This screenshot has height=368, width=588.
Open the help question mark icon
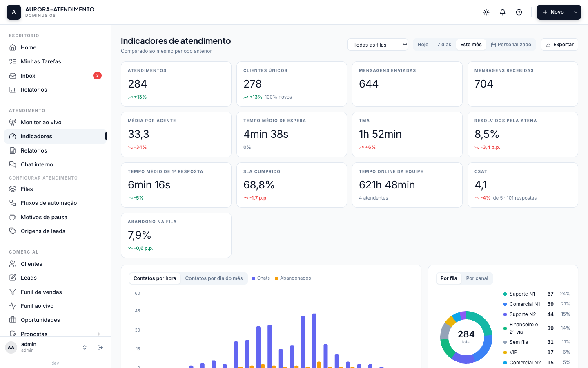click(x=519, y=12)
